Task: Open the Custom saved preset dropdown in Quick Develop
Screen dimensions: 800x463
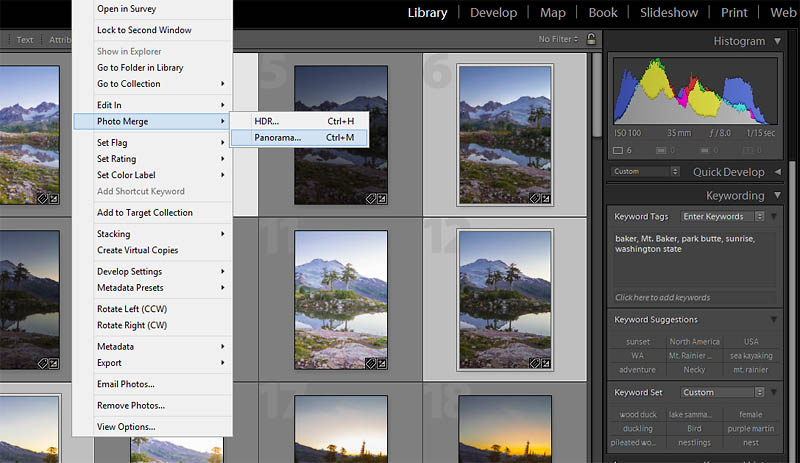Action: pos(645,172)
